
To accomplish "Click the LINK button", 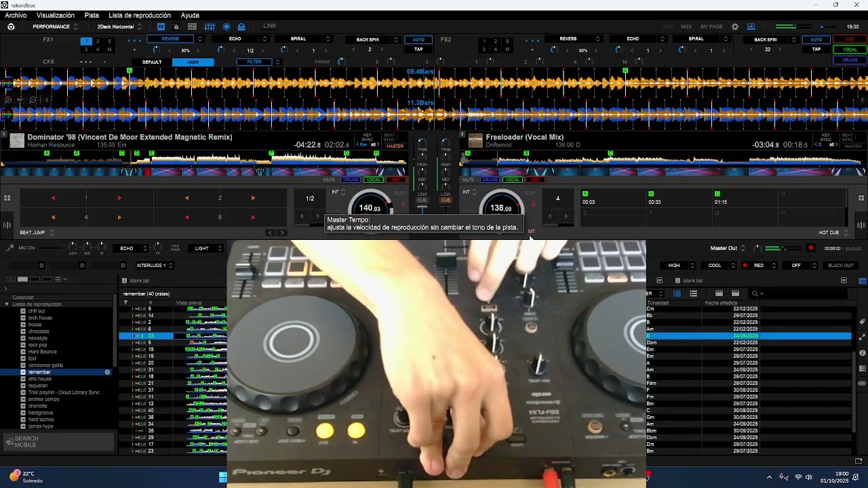I will click(x=270, y=26).
